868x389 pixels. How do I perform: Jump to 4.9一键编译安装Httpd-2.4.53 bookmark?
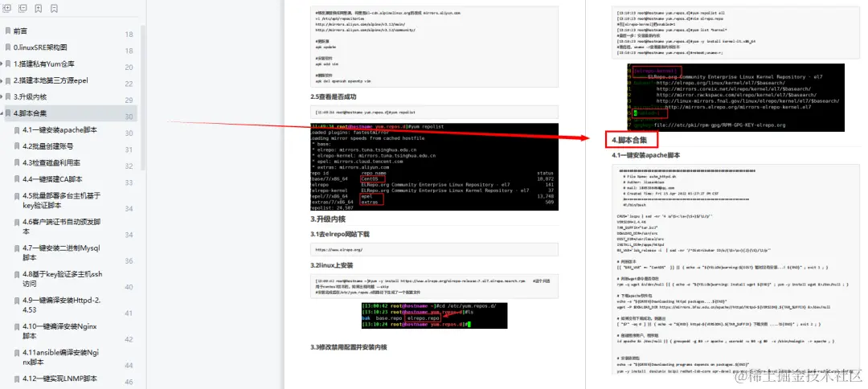(x=61, y=305)
